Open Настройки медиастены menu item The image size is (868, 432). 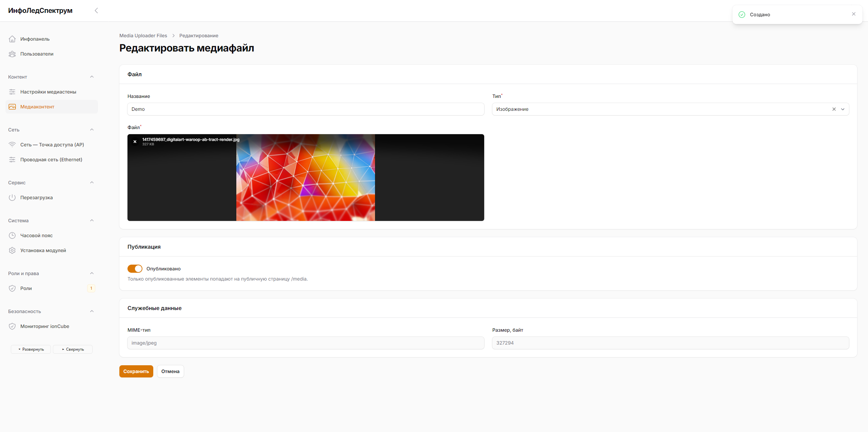(48, 92)
